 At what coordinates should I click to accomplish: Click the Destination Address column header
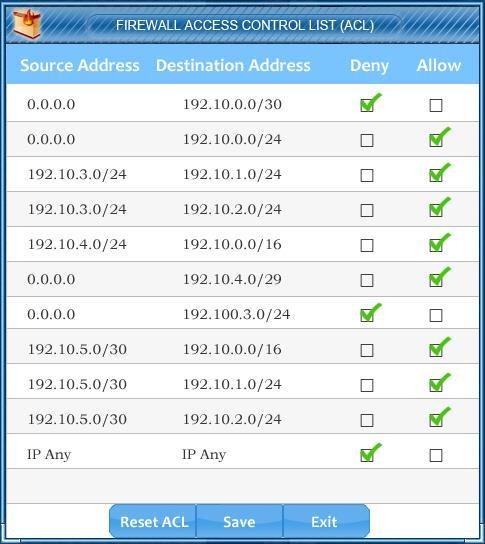pos(233,65)
